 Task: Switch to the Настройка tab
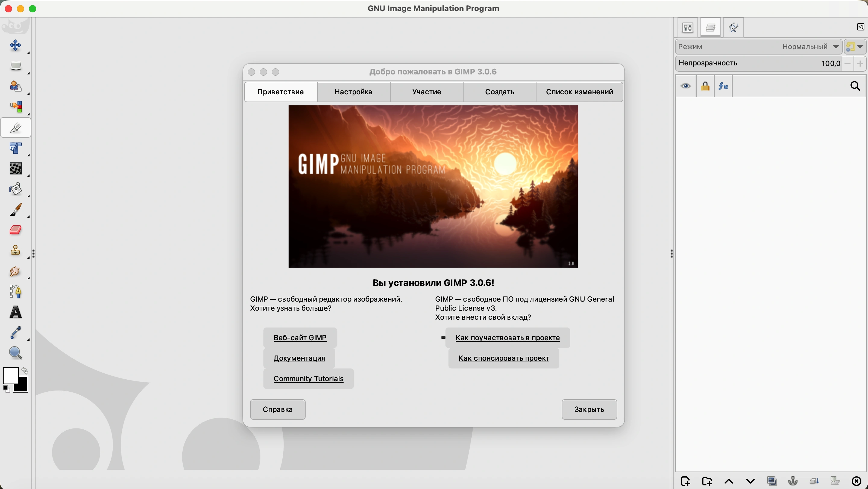[353, 92]
